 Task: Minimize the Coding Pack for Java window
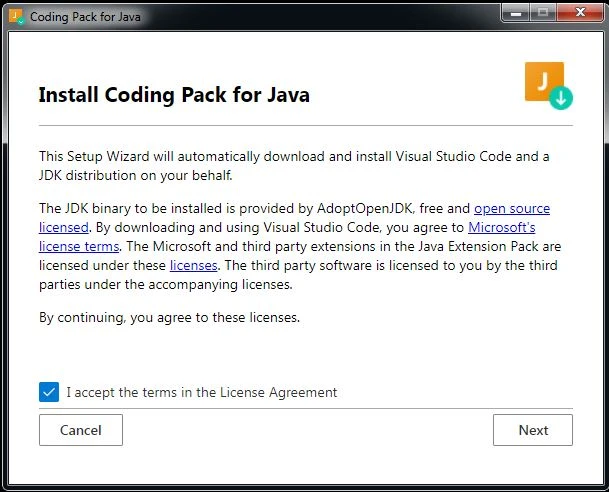[x=515, y=13]
